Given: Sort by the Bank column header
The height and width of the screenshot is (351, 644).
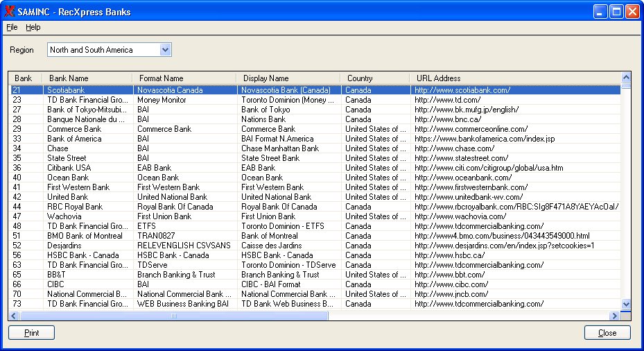Looking at the screenshot, I should point(26,78).
